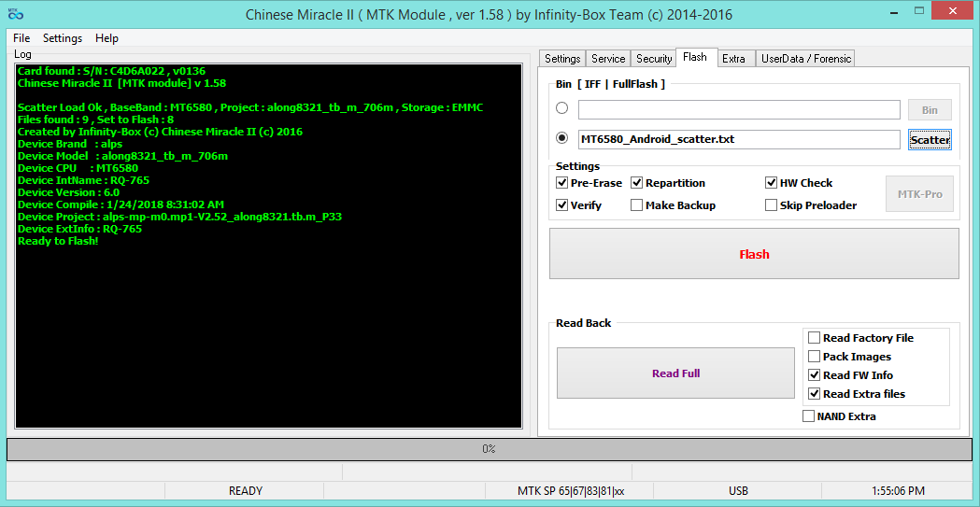980x507 pixels.
Task: Switch to the Security tab
Action: (654, 59)
